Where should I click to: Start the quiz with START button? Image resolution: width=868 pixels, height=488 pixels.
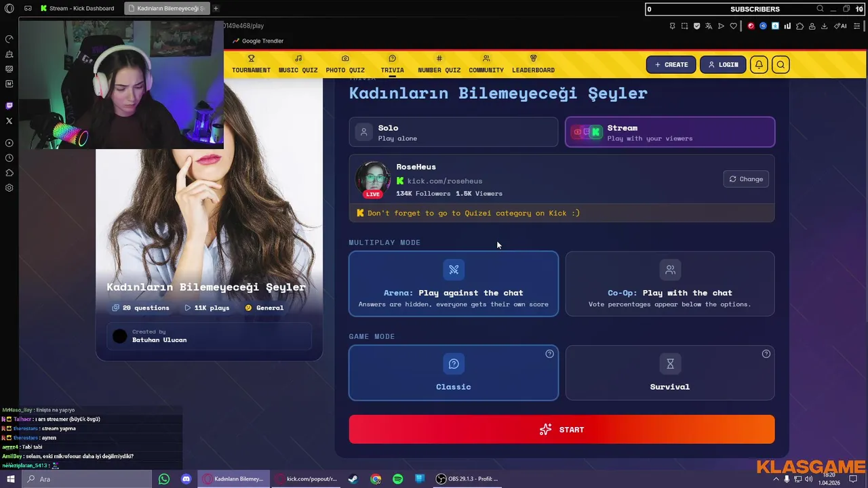[561, 430]
